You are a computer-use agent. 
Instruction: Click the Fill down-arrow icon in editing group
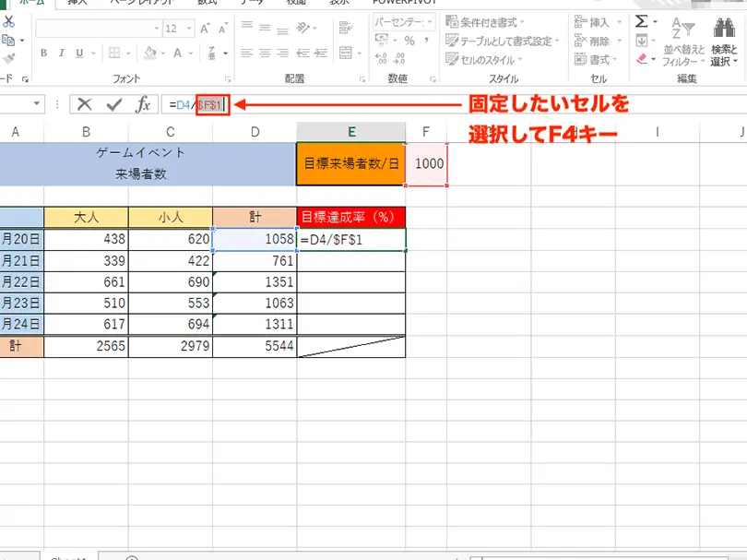tap(642, 41)
